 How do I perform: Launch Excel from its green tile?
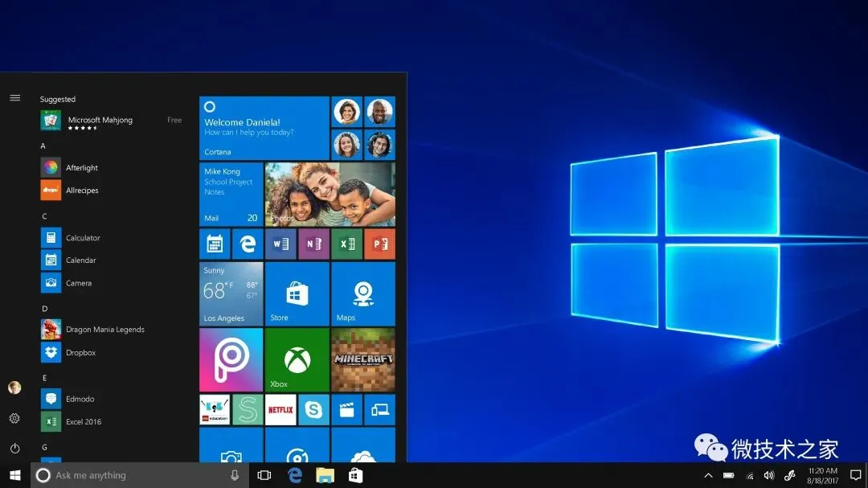346,244
